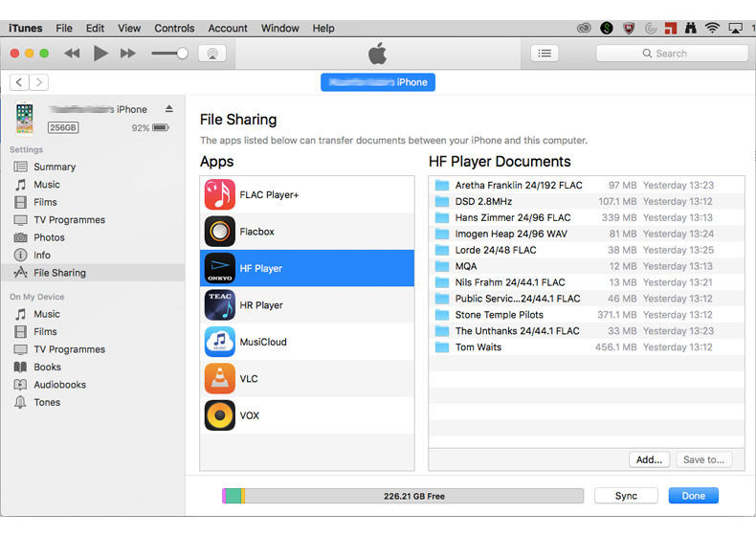Click the iPhone device tab button
The width and height of the screenshot is (756, 536).
pos(378,82)
